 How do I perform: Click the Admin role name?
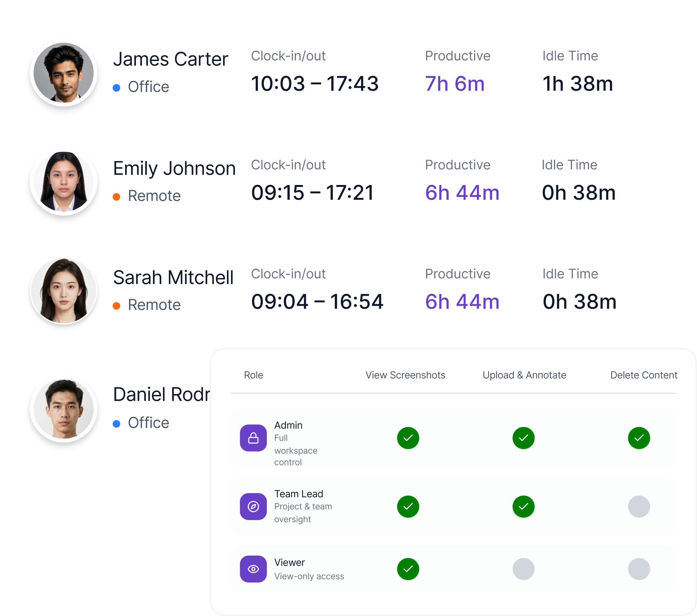[288, 425]
